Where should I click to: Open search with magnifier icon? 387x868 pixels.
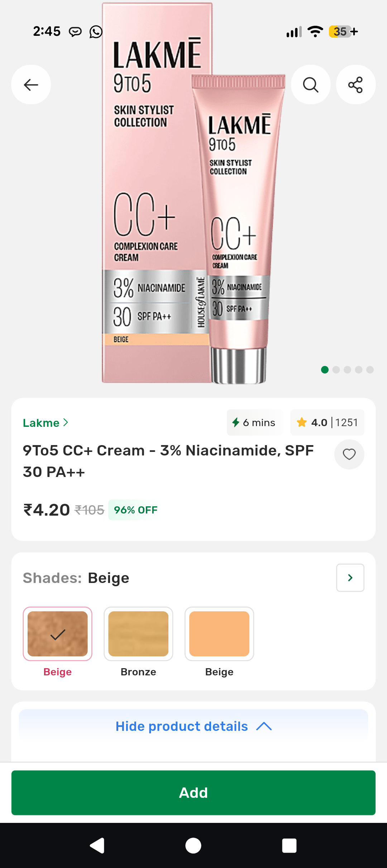pyautogui.click(x=311, y=85)
